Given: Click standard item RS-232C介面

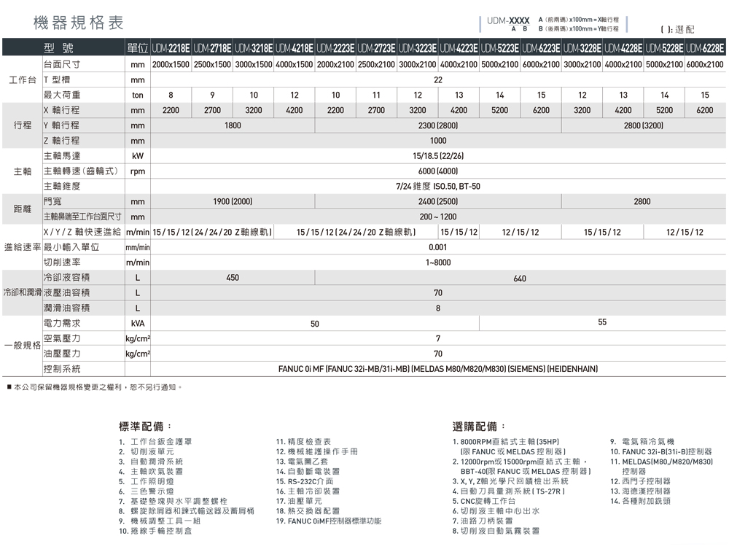Looking at the screenshot, I should (x=310, y=481).
